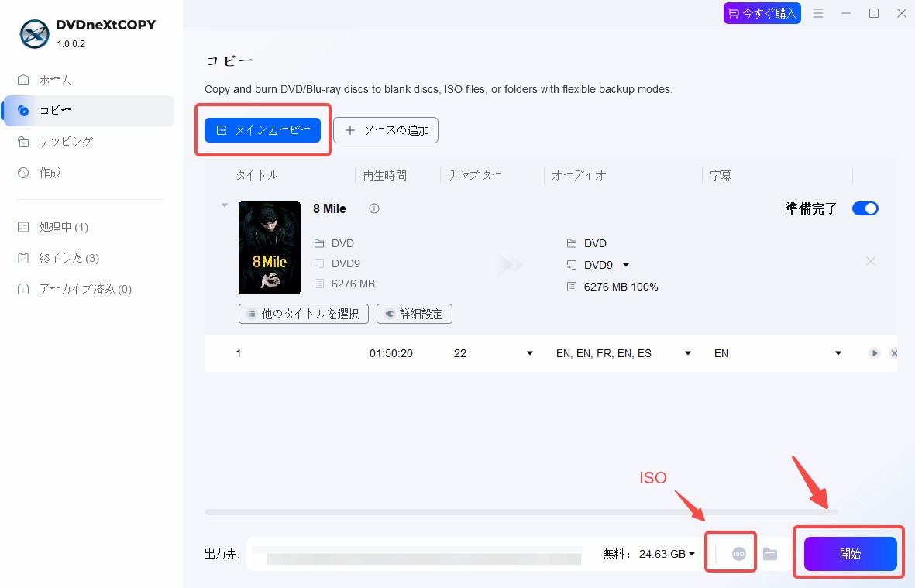Open the hamburger menu in the title bar
The width and height of the screenshot is (915, 588).
(818, 13)
